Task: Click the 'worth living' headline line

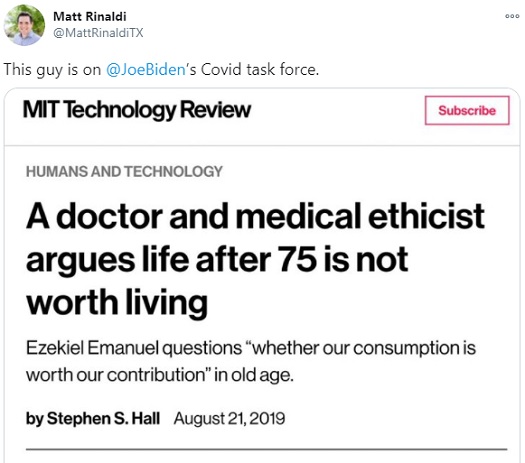Action: [117, 302]
